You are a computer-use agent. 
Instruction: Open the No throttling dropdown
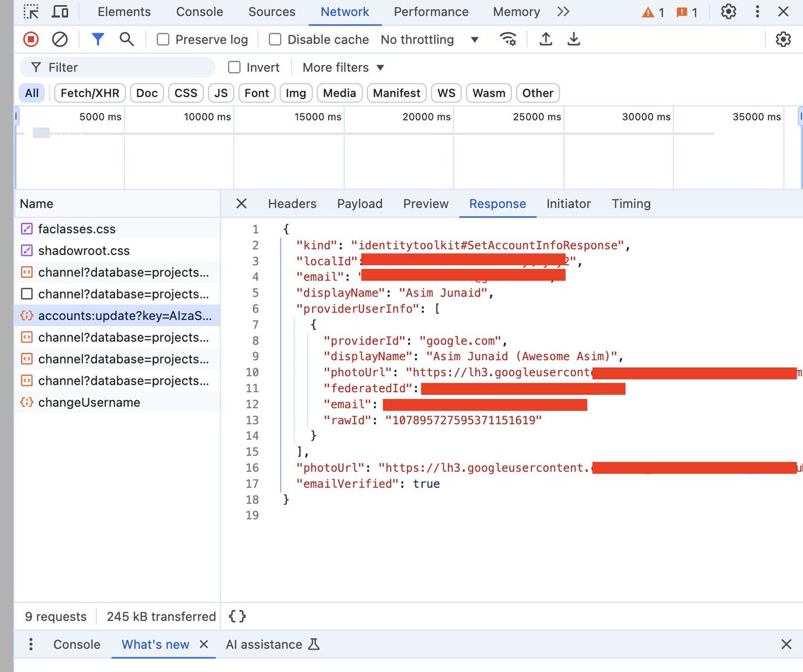click(430, 39)
